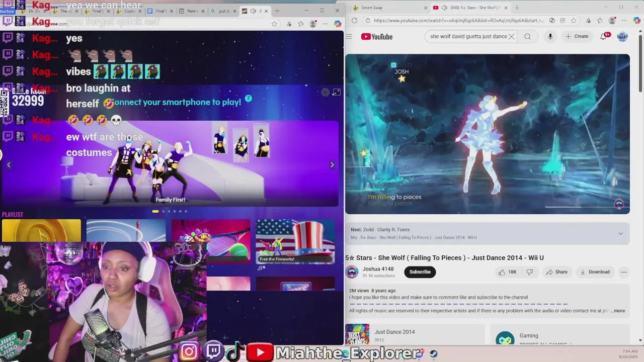Screen dimensions: 644x362
Task: Reload the YouTube page
Action: pos(354,21)
